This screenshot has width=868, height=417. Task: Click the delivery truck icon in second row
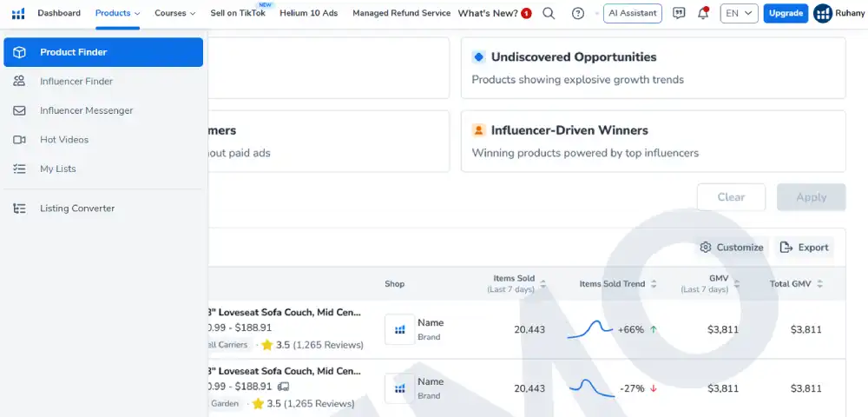coord(284,387)
